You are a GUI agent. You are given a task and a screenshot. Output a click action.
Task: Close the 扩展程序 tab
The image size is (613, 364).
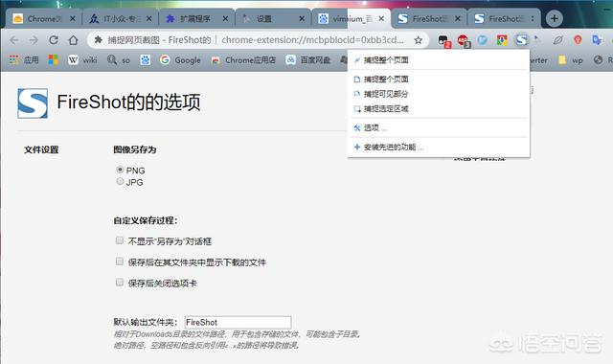[225, 18]
